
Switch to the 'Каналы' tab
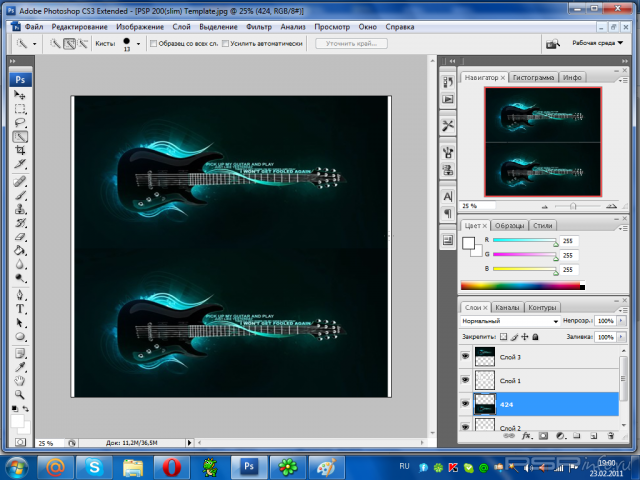point(507,307)
